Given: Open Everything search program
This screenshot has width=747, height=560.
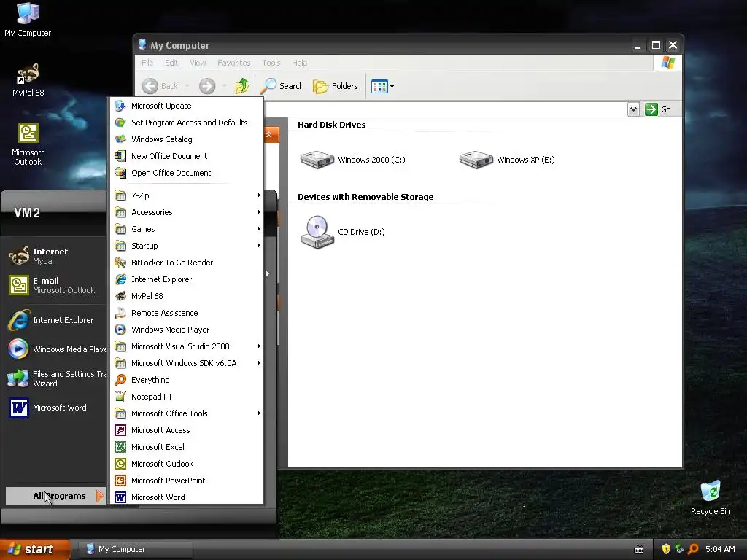Looking at the screenshot, I should coord(187,380).
